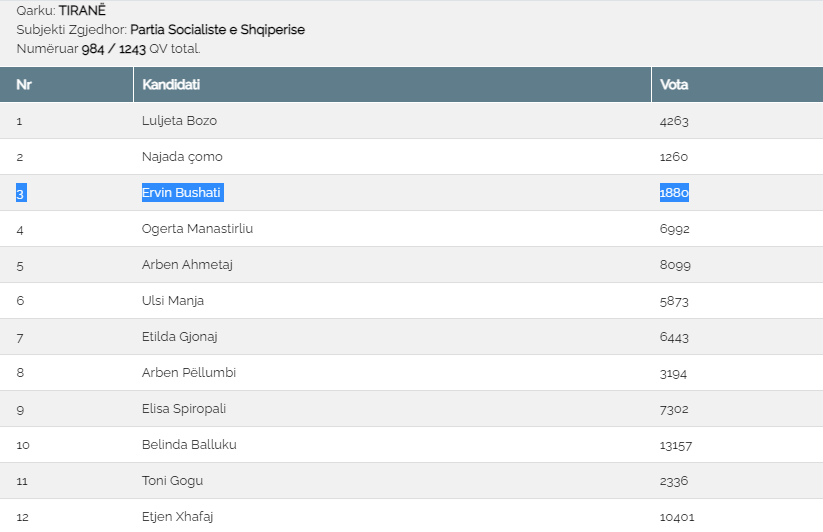Select Etilda Gjonaj candidate cell

(181, 337)
